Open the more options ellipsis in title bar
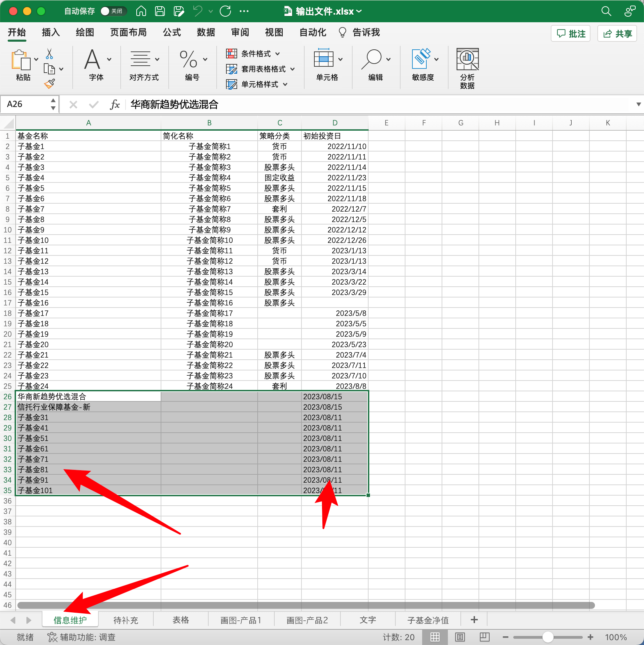 [244, 11]
